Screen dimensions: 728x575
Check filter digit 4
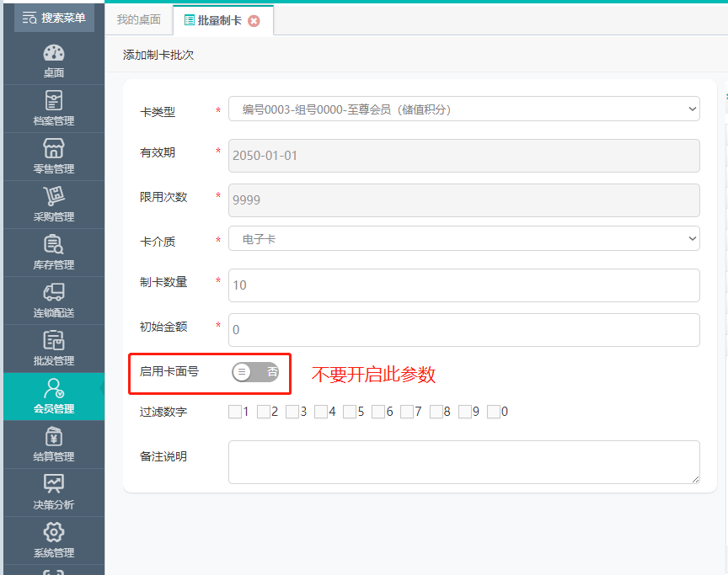321,412
